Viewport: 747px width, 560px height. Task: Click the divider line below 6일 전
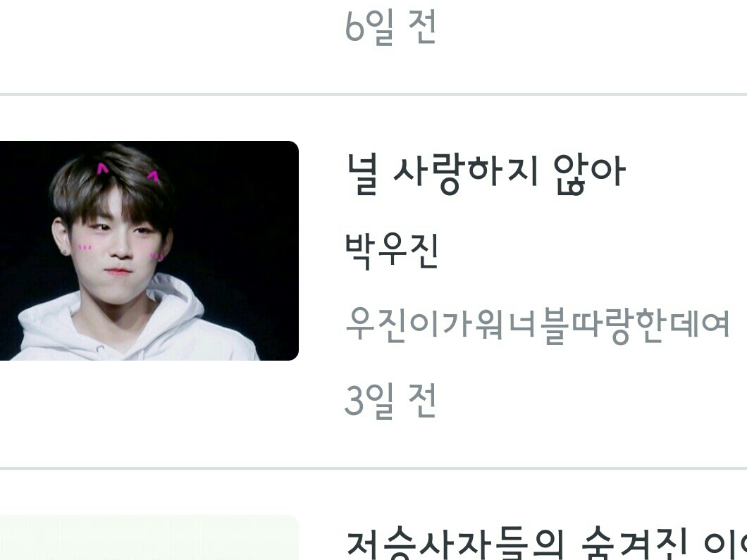(x=373, y=94)
